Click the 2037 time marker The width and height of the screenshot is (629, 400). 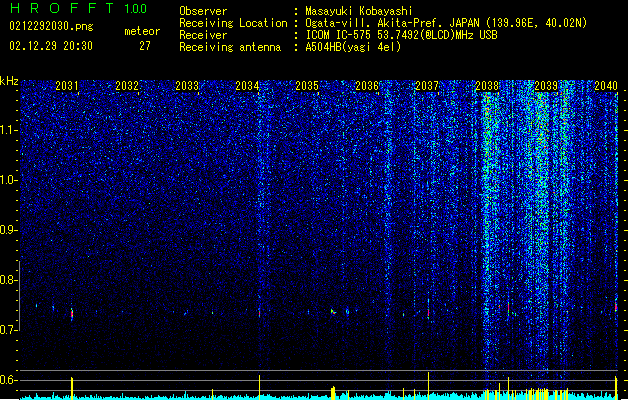pos(427,86)
